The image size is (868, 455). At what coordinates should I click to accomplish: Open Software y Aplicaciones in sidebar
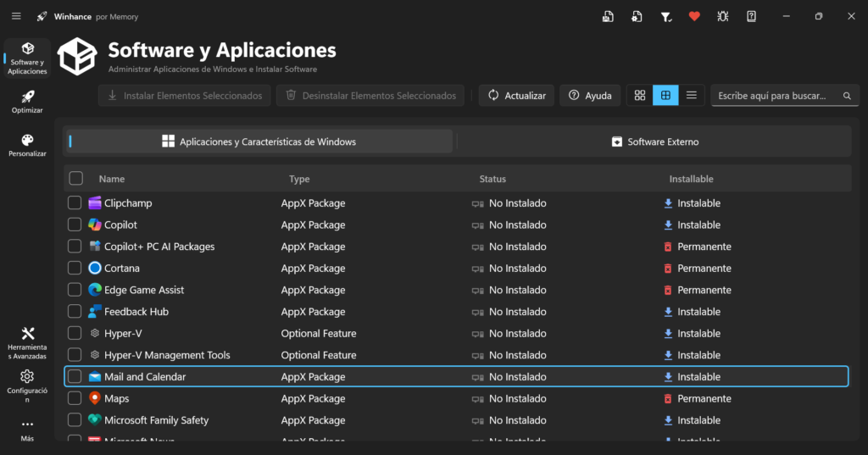(x=27, y=58)
